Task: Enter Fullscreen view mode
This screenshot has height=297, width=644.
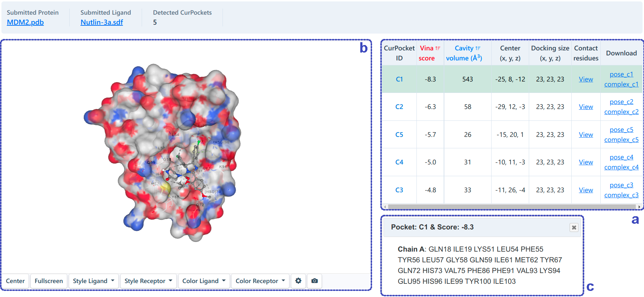Action: (x=49, y=281)
